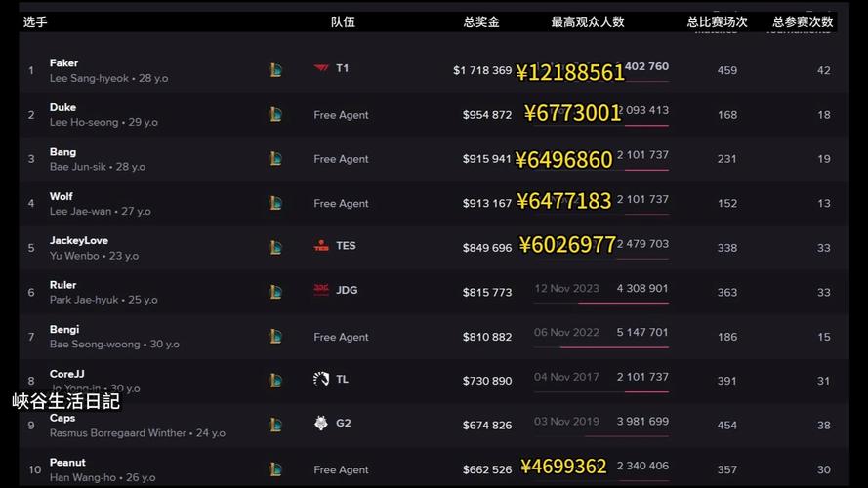The image size is (868, 488).
Task: Click Caps's peak viewers date 03 Nov 2019
Action: 566,422
